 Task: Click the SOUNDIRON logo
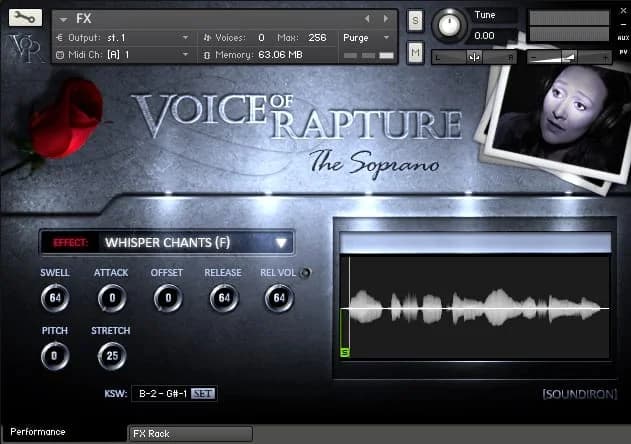click(579, 394)
